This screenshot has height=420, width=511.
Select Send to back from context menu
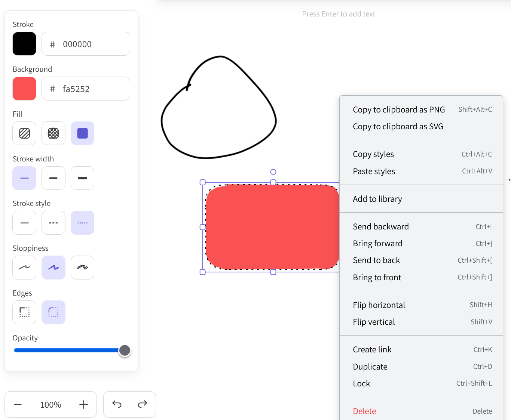click(x=376, y=260)
